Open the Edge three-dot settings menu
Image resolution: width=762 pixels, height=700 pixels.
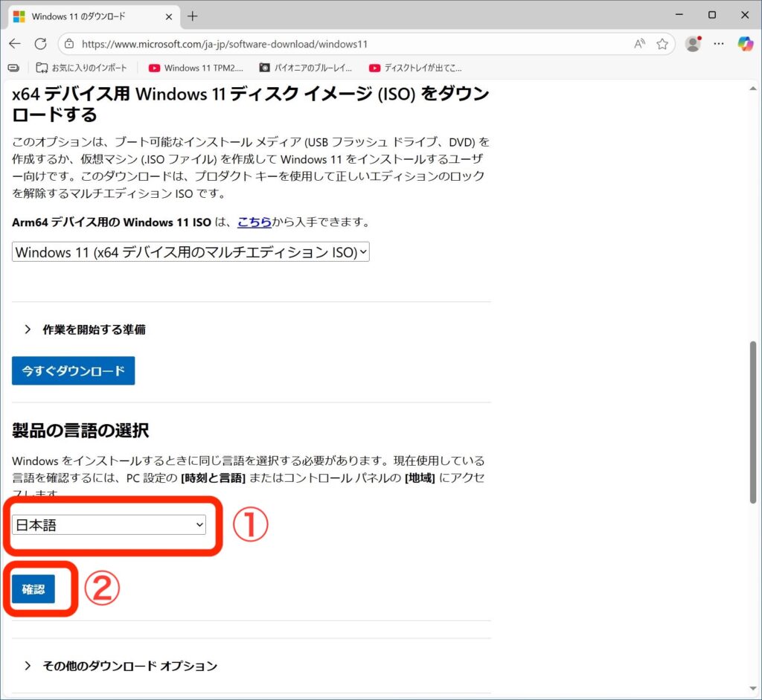719,44
